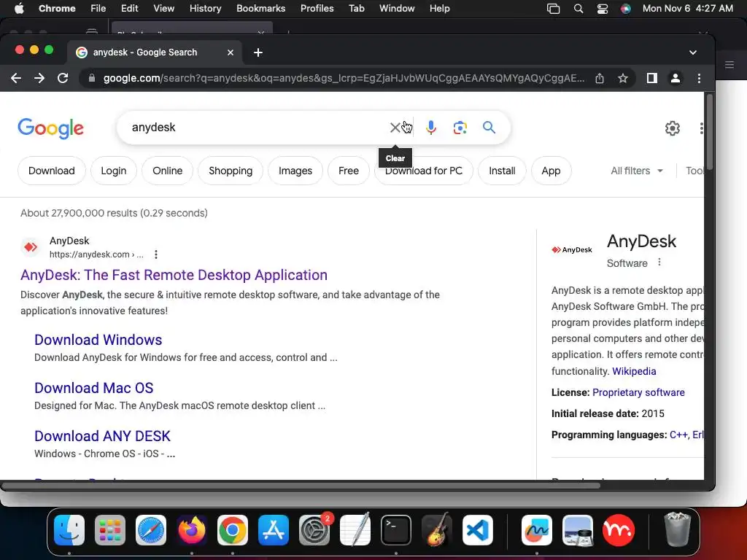Start voice search with the microphone icon
The height and width of the screenshot is (560, 747).
431,128
